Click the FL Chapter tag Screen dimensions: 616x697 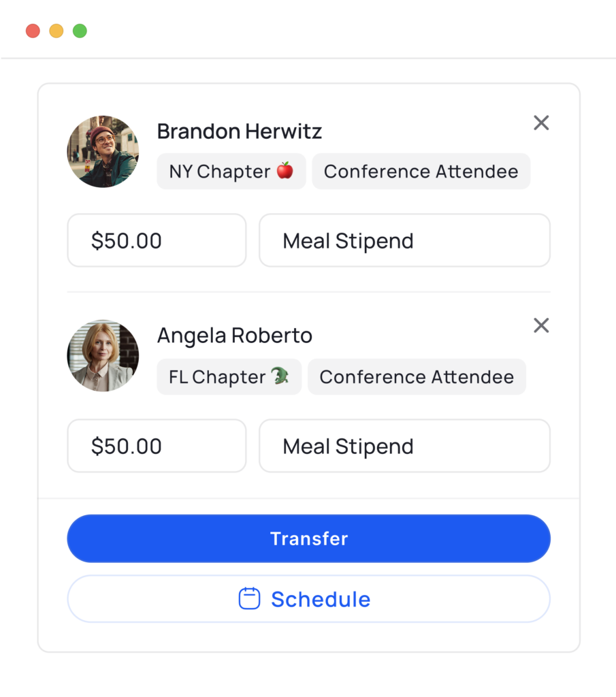tap(229, 376)
